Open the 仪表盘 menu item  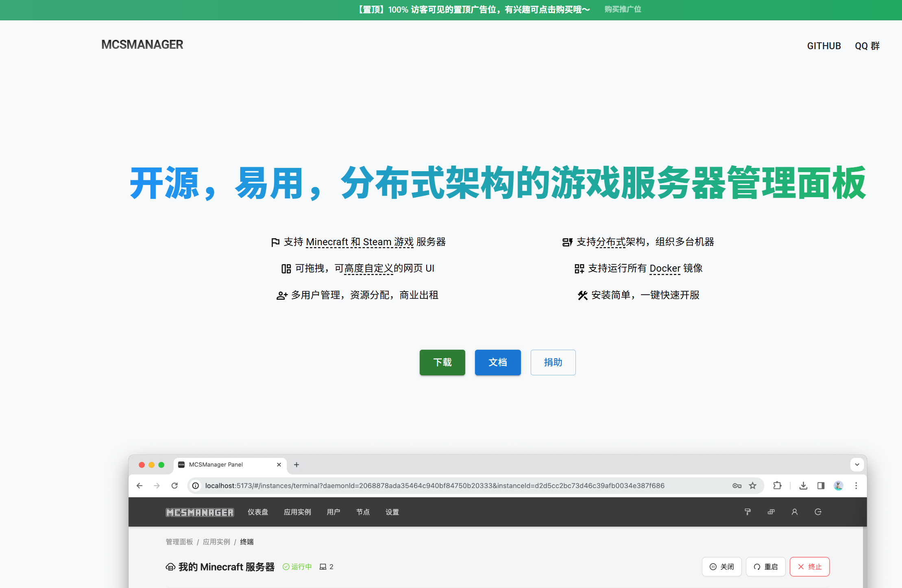coord(258,512)
